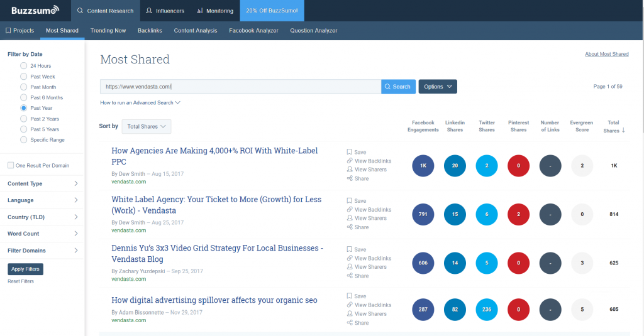This screenshot has height=336, width=644.
Task: Open the Options dropdown
Action: [438, 87]
